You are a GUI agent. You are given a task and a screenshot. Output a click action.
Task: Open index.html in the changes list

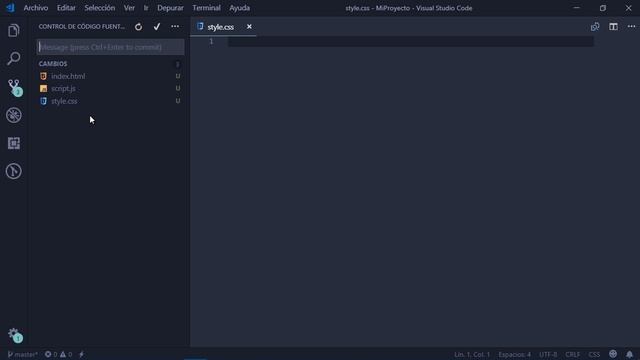click(68, 76)
